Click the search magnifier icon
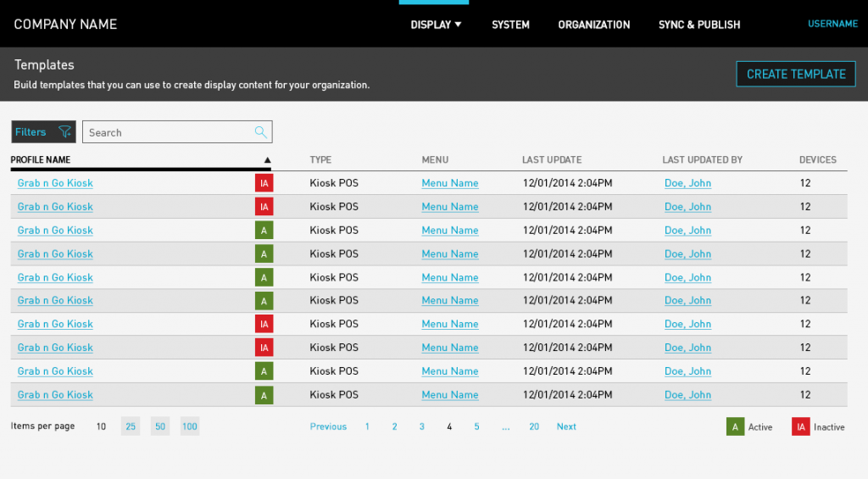868x479 pixels. point(261,132)
